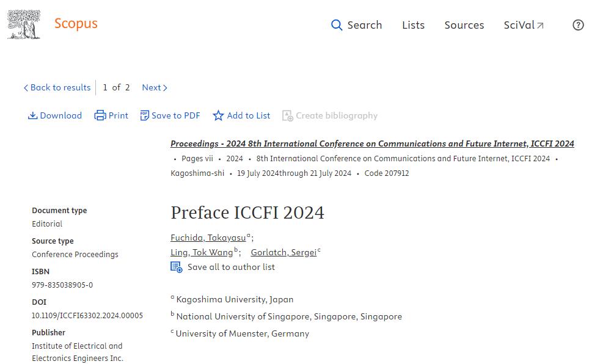
Task: Open the Search menu item
Action: 364,25
